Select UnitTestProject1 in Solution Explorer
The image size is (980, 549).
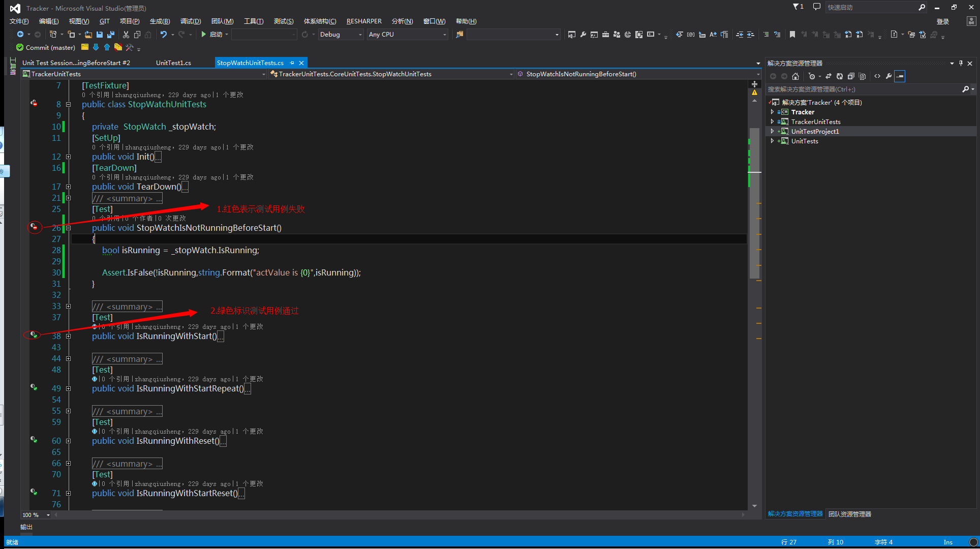815,131
